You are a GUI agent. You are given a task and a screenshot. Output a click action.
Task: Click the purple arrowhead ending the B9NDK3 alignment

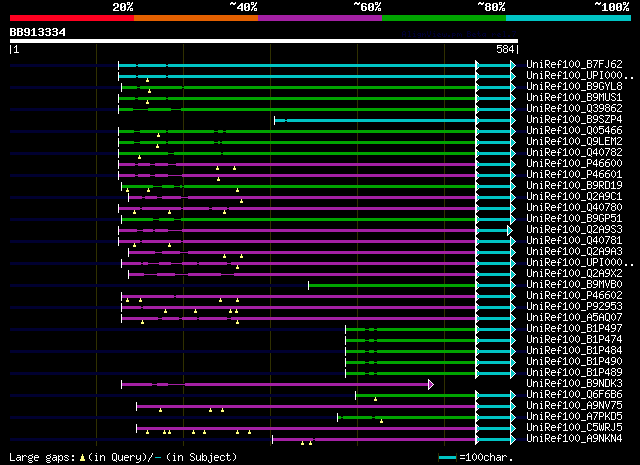(431, 385)
